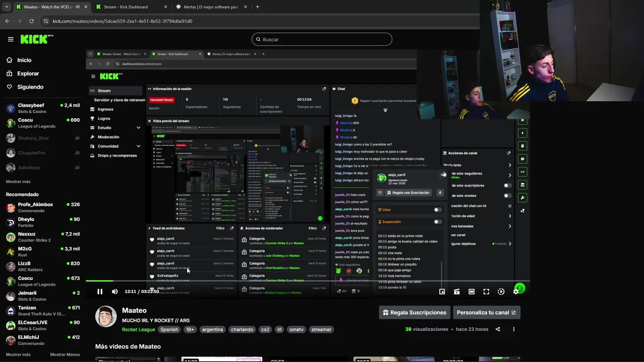This screenshot has height=362, width=644.
Task: Open ELMichiJ Conversando channel
Action: (43, 340)
